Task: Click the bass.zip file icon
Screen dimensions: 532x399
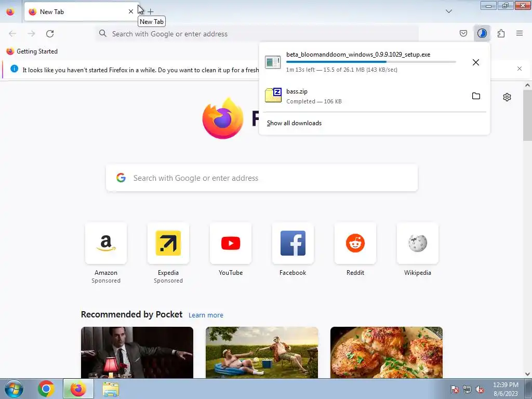Action: coord(273,95)
